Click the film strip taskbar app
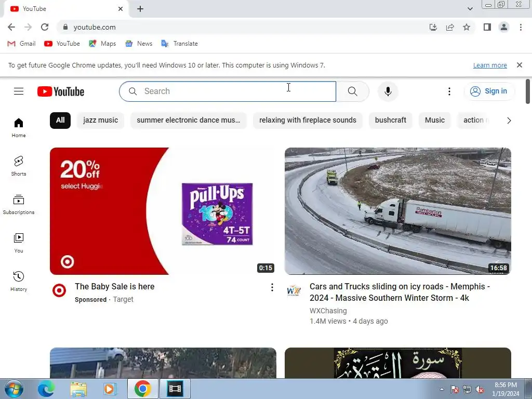The image size is (532, 399). point(175,389)
